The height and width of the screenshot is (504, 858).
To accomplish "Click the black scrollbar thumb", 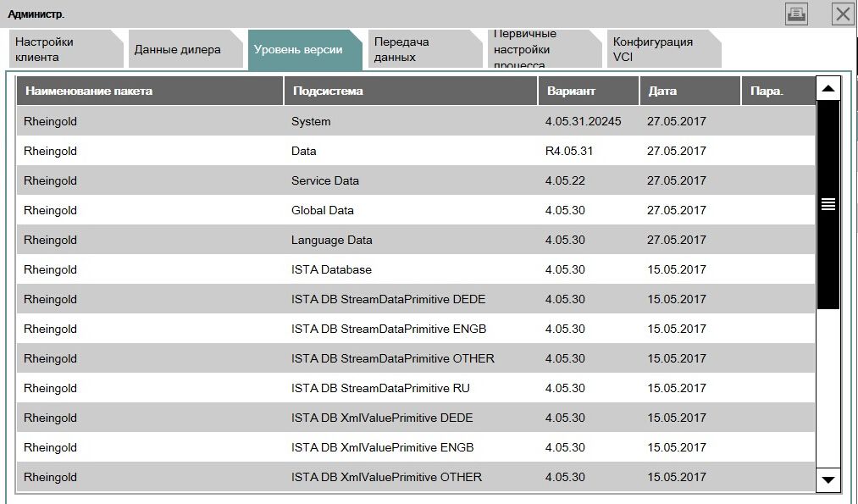I will (828, 205).
